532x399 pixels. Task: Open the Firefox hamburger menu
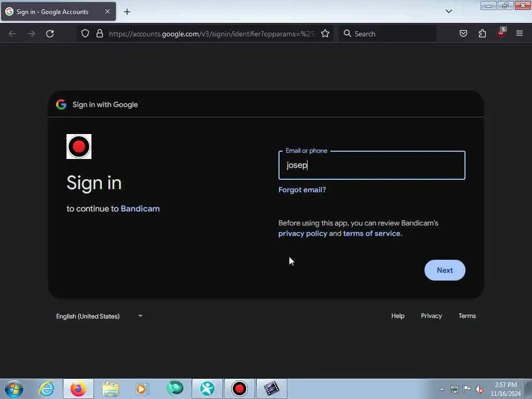(520, 33)
